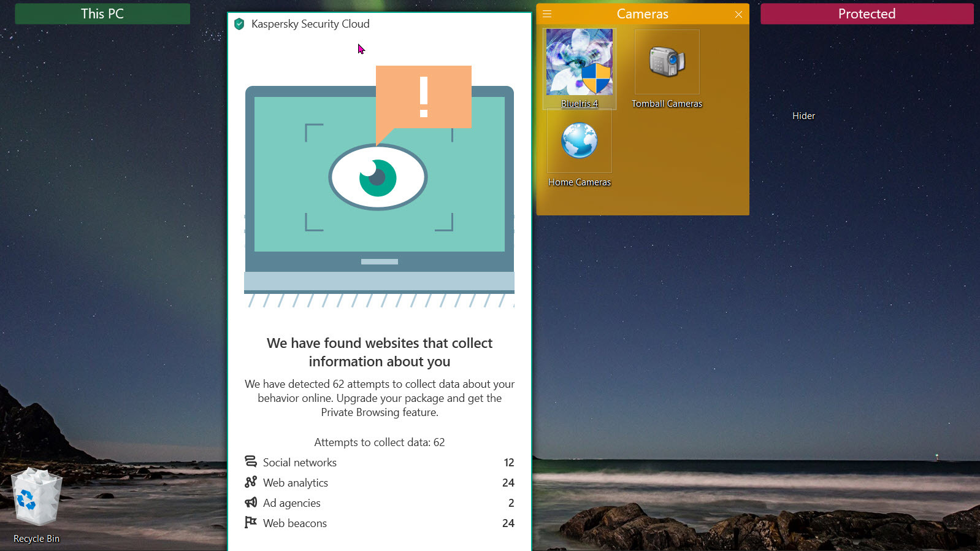The image size is (980, 551).
Task: Select the This PC fence title
Action: [x=102, y=13]
